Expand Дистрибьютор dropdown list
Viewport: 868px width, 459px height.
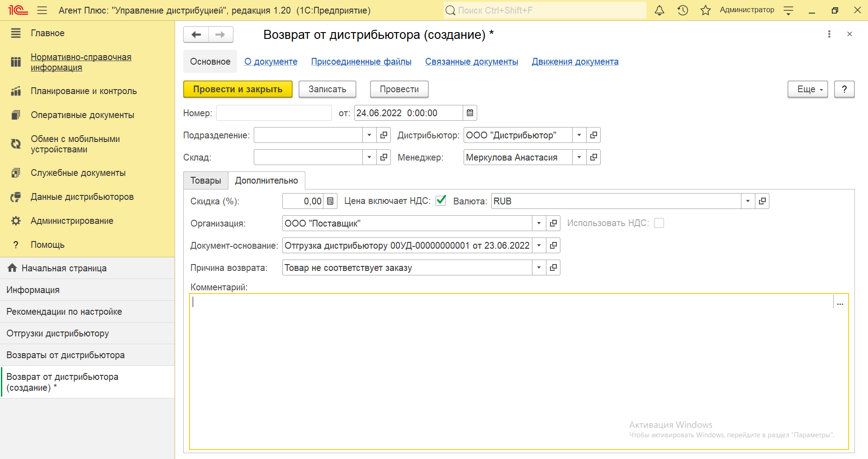[x=579, y=135]
